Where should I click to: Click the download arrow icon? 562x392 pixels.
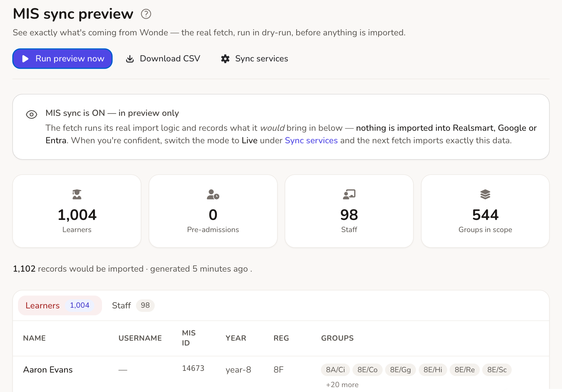(x=130, y=59)
